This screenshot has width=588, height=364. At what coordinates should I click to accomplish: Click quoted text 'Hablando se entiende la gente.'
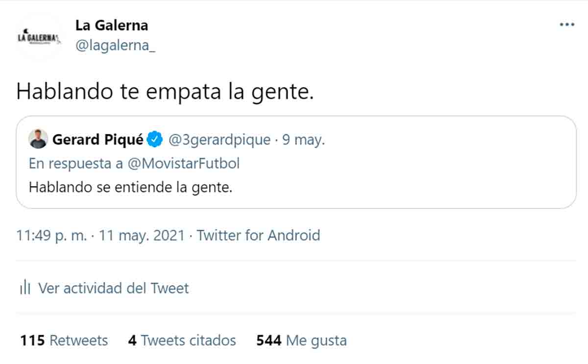coord(130,188)
